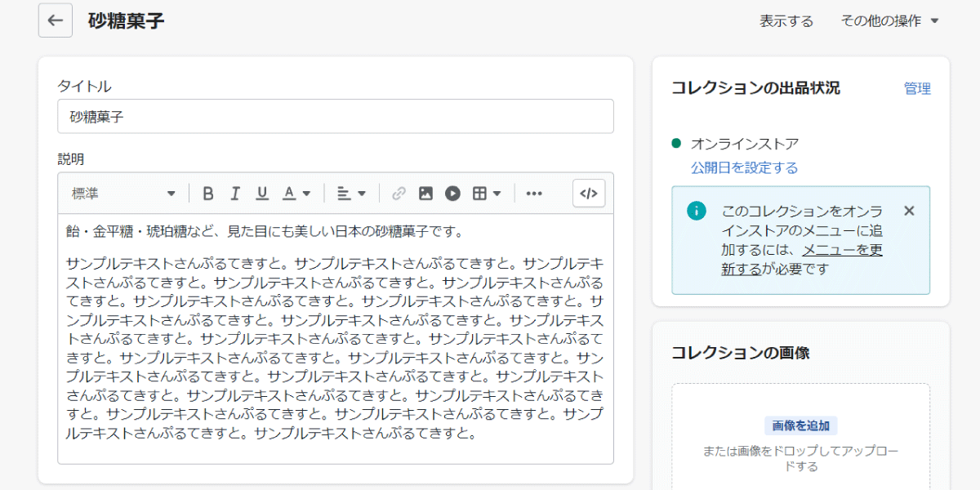980x490 pixels.
Task: Click the first description line about 飴・金平糖
Action: 265,231
